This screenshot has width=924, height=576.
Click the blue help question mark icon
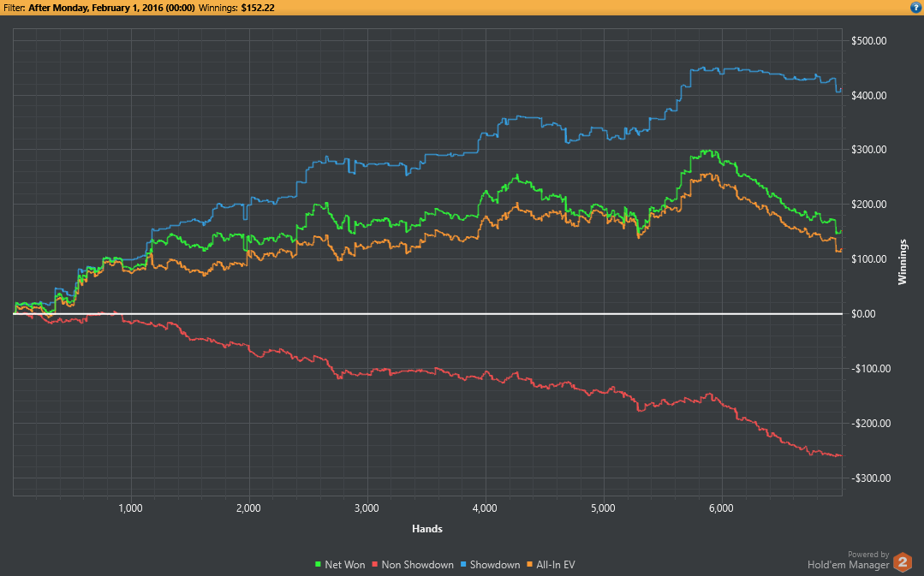point(917,8)
